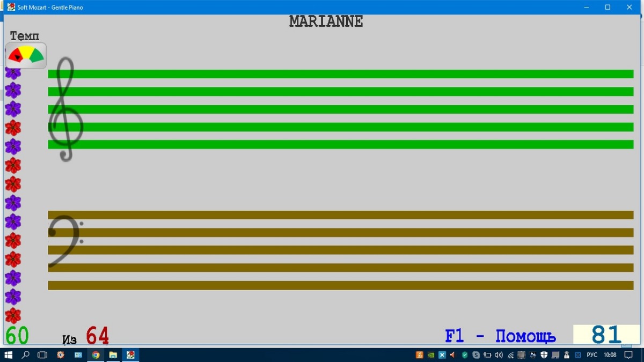This screenshot has width=644, height=362.
Task: Maximize the Soft Mozart window
Action: pos(608,7)
